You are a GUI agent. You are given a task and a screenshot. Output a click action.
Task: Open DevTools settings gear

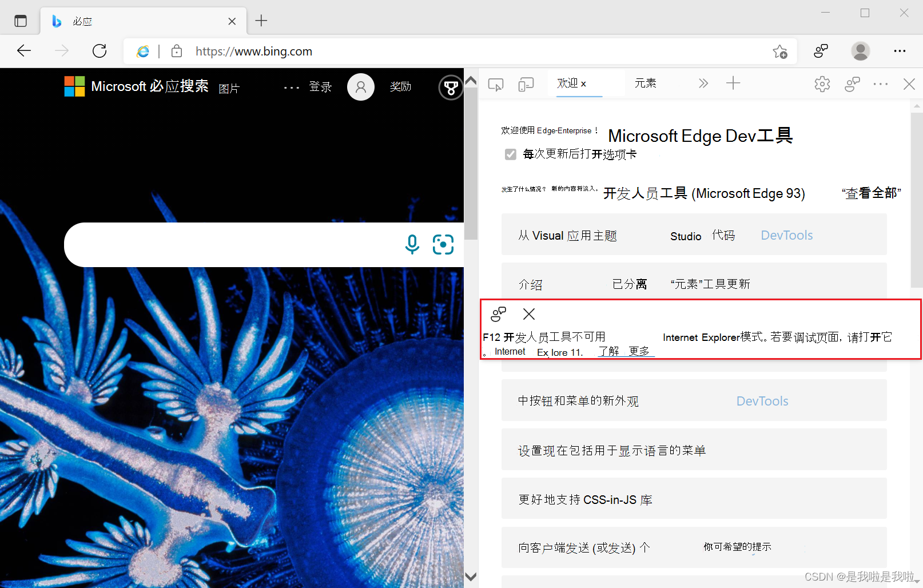[822, 84]
